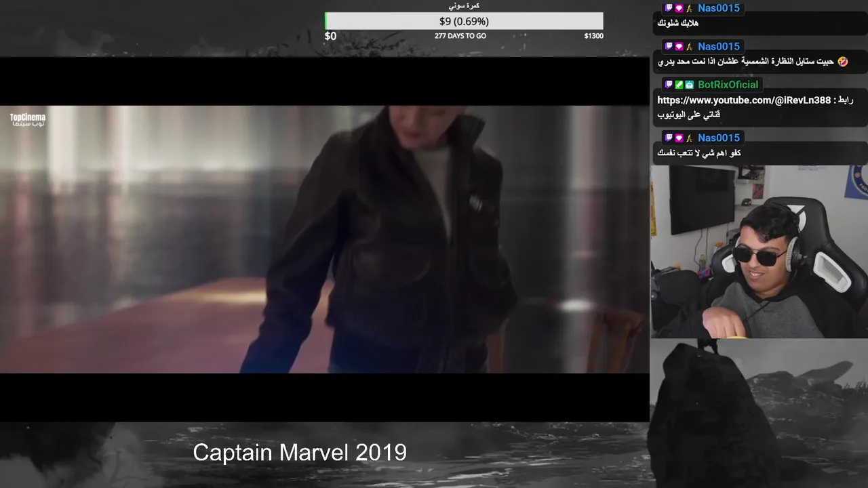Click the pink gem badge above the 'كفو اهم شي' message

pos(679,138)
